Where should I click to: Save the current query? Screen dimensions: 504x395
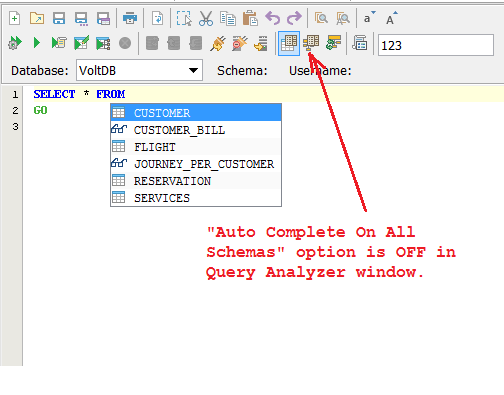[59, 18]
